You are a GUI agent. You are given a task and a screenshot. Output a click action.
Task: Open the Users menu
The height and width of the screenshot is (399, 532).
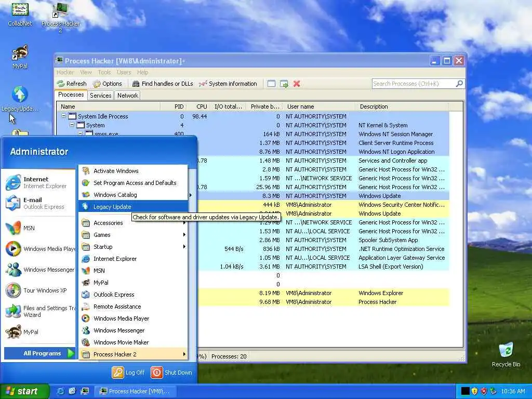coord(124,72)
